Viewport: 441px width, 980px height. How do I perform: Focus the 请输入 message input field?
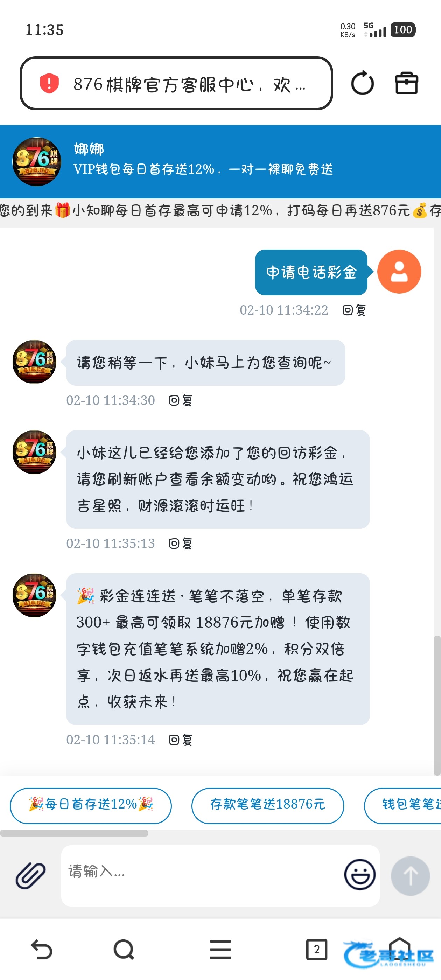pyautogui.click(x=202, y=876)
